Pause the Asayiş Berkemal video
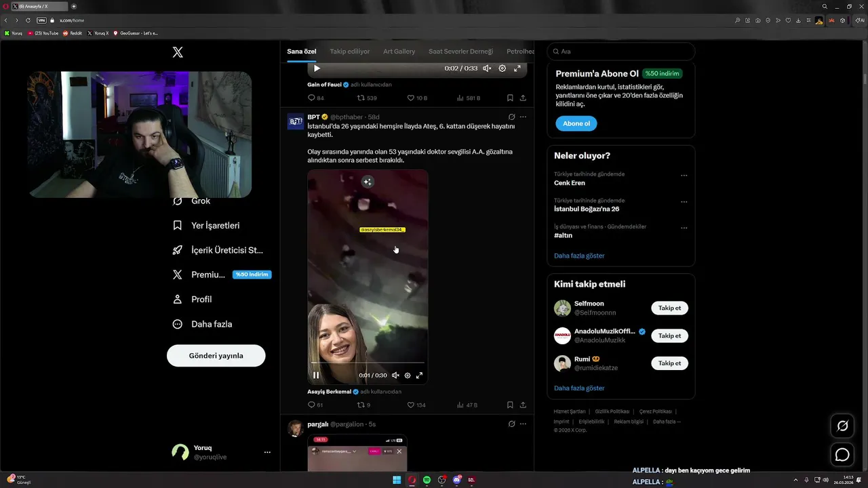The height and width of the screenshot is (488, 868). click(x=316, y=375)
